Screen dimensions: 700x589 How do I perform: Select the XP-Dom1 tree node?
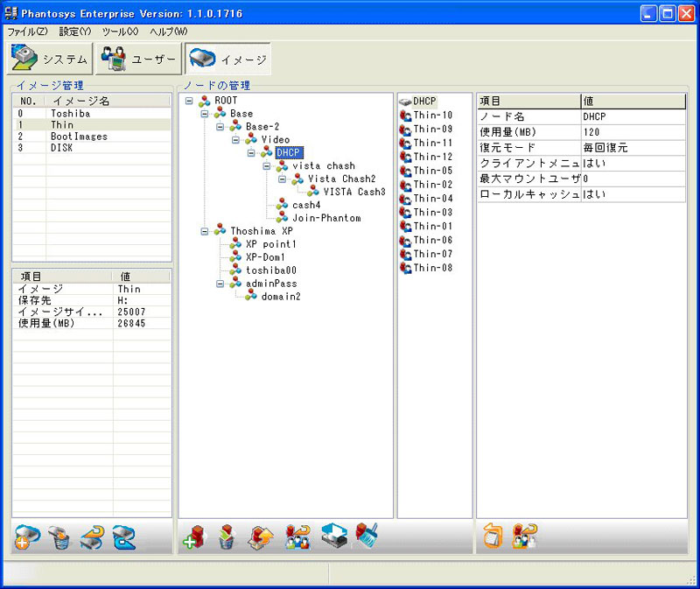[265, 257]
